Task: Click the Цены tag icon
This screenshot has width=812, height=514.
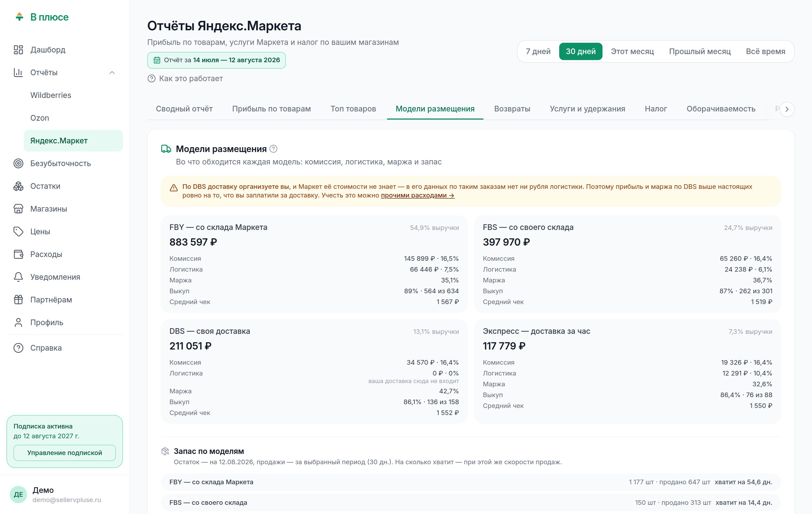Action: (x=18, y=232)
